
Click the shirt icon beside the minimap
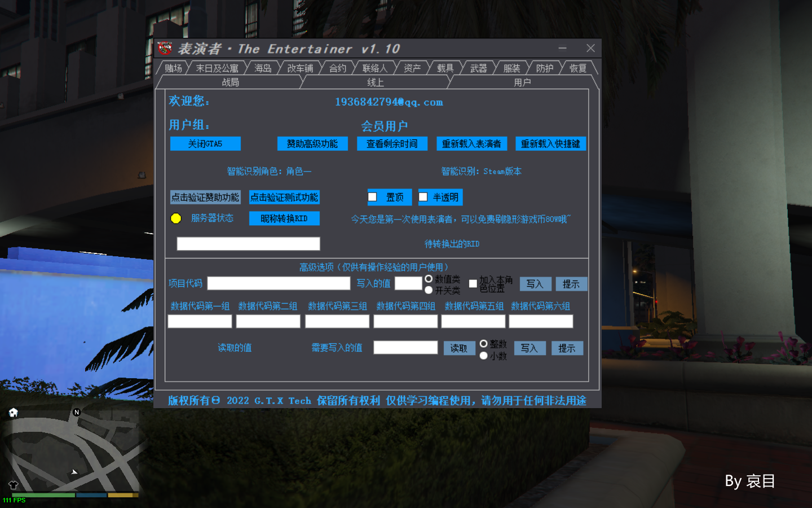pyautogui.click(x=14, y=485)
